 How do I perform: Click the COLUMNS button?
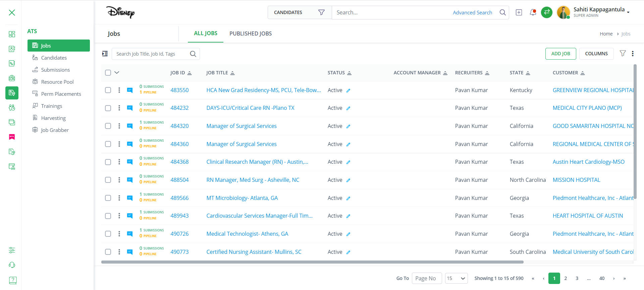pos(596,54)
